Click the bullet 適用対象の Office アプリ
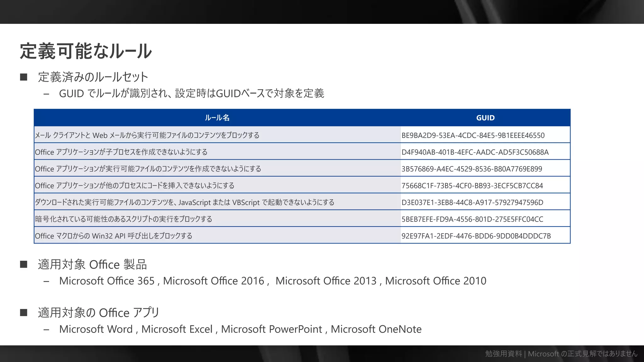Viewport: 644px width, 362px height. pyautogui.click(x=99, y=313)
